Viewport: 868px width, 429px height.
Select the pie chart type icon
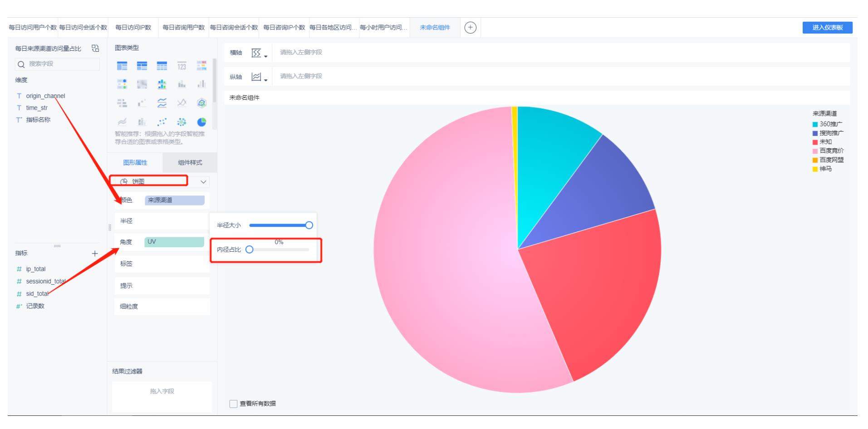[x=202, y=122]
